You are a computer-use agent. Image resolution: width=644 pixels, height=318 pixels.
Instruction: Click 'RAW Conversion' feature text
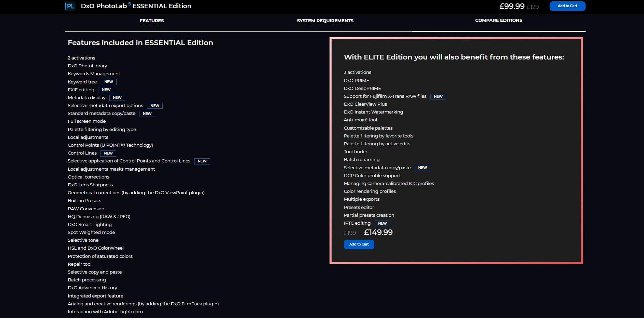click(86, 209)
